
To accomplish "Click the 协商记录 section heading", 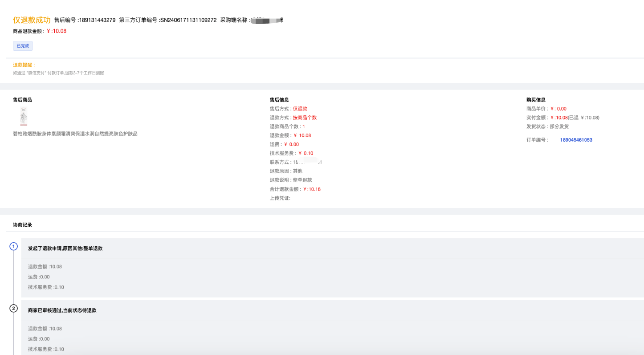I will [x=22, y=225].
